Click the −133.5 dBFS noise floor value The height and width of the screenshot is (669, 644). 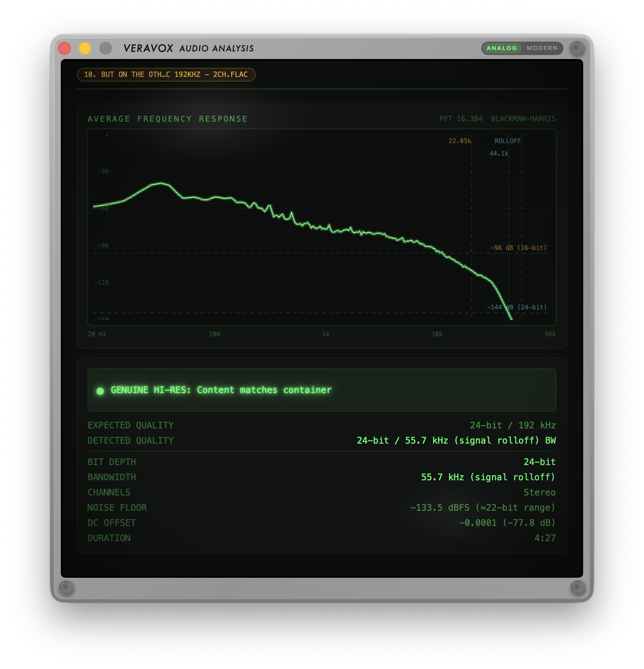pos(483,508)
